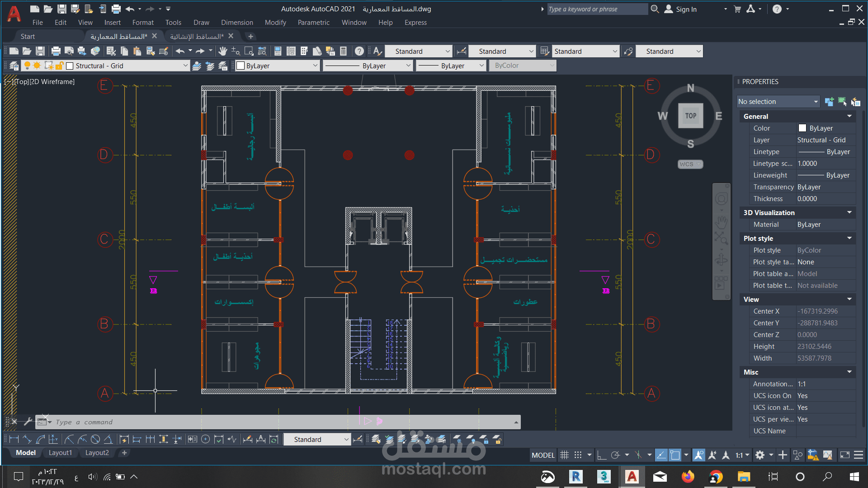Open the Parametric menu
Image resolution: width=868 pixels, height=488 pixels.
coord(314,23)
